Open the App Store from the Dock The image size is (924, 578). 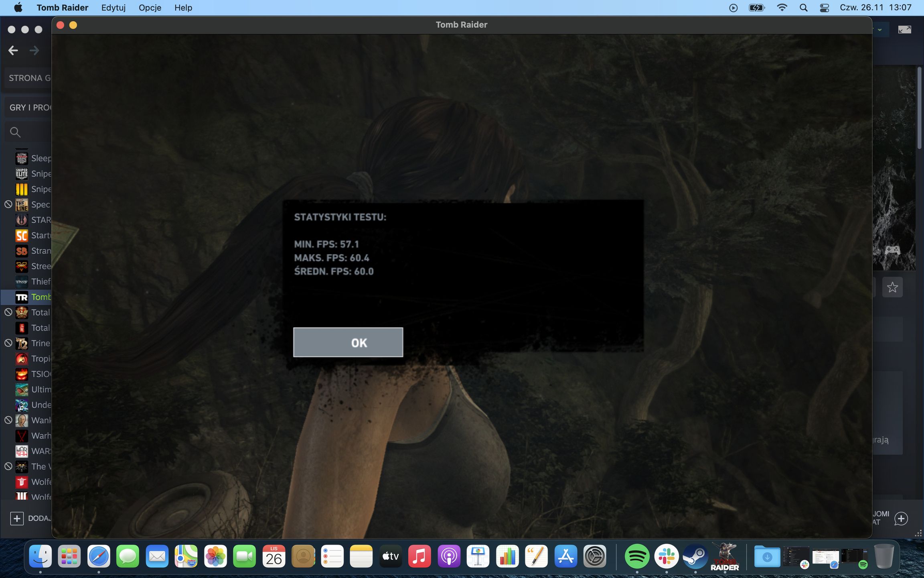coord(565,556)
